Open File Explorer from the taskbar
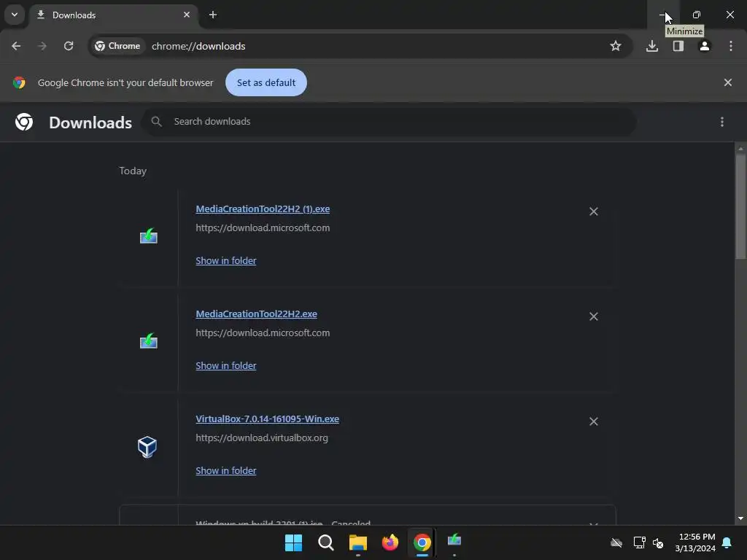 [x=357, y=542]
